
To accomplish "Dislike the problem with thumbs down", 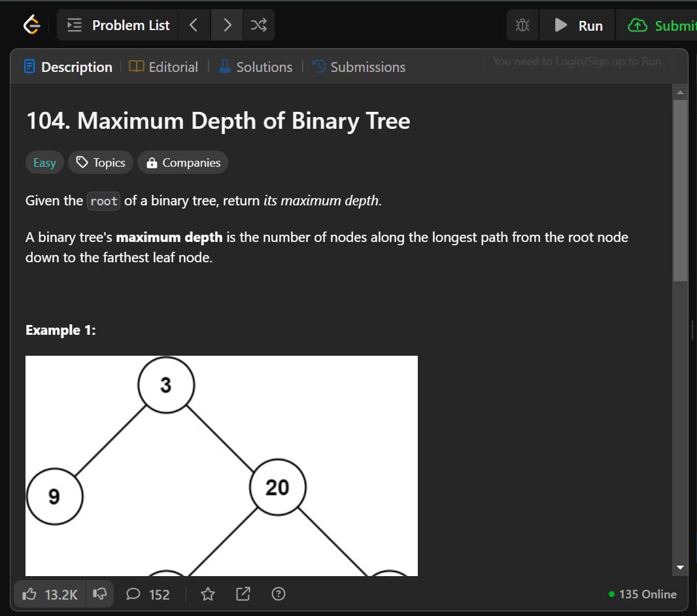I will point(99,594).
